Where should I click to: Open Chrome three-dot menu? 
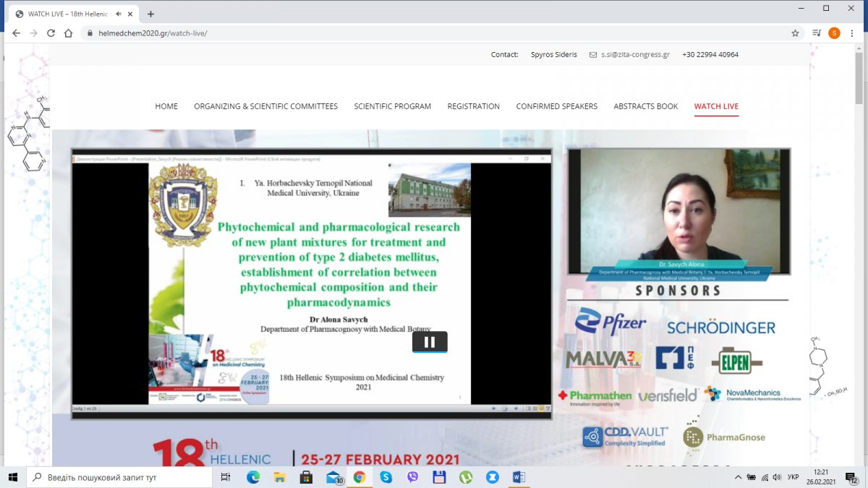pyautogui.click(x=852, y=33)
